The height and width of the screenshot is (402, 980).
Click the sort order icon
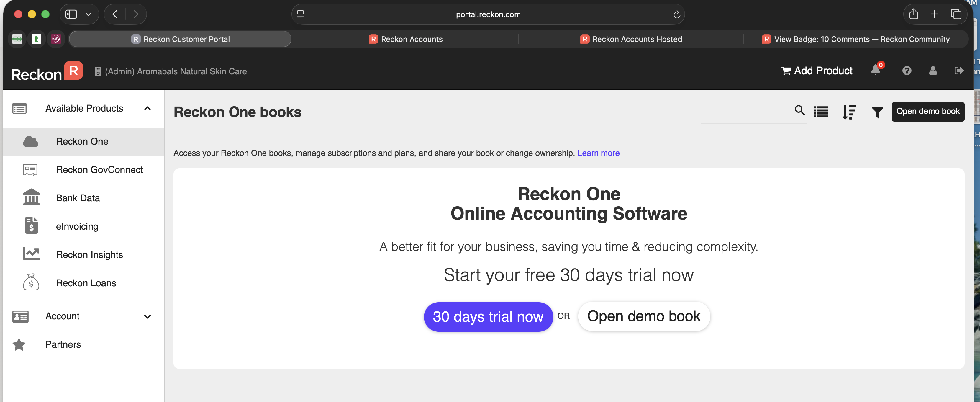[x=849, y=112]
